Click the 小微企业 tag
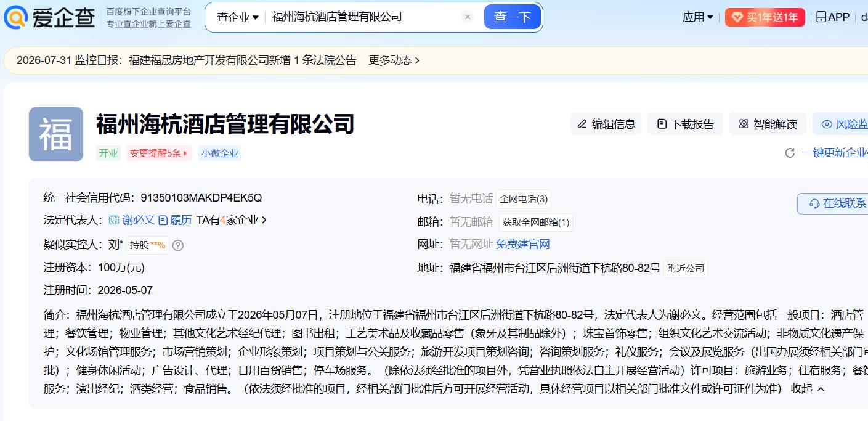The width and height of the screenshot is (868, 421). point(219,153)
